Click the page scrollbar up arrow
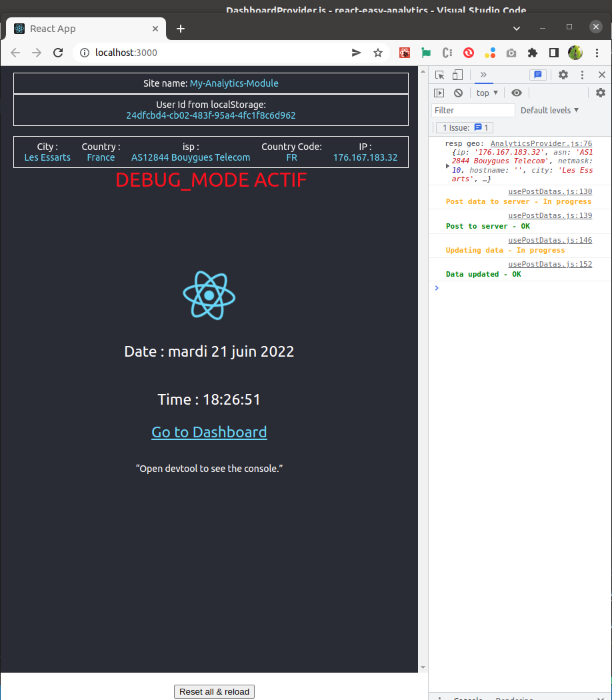 423,71
